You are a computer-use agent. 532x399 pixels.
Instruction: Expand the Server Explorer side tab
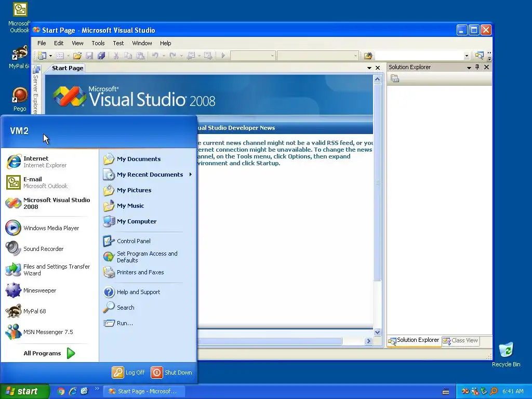click(x=36, y=90)
